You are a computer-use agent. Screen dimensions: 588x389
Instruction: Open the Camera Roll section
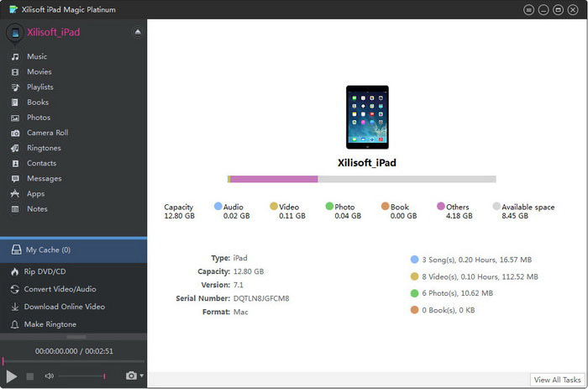coord(47,133)
